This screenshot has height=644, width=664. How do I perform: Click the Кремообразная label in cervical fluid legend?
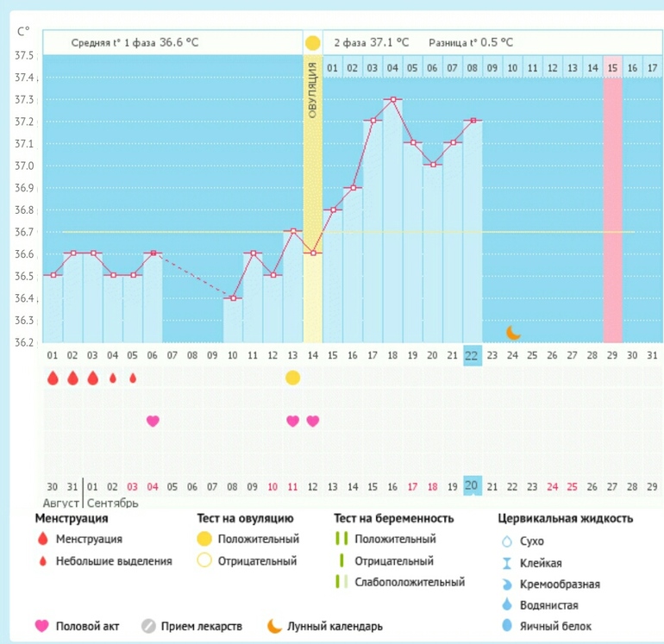click(560, 584)
